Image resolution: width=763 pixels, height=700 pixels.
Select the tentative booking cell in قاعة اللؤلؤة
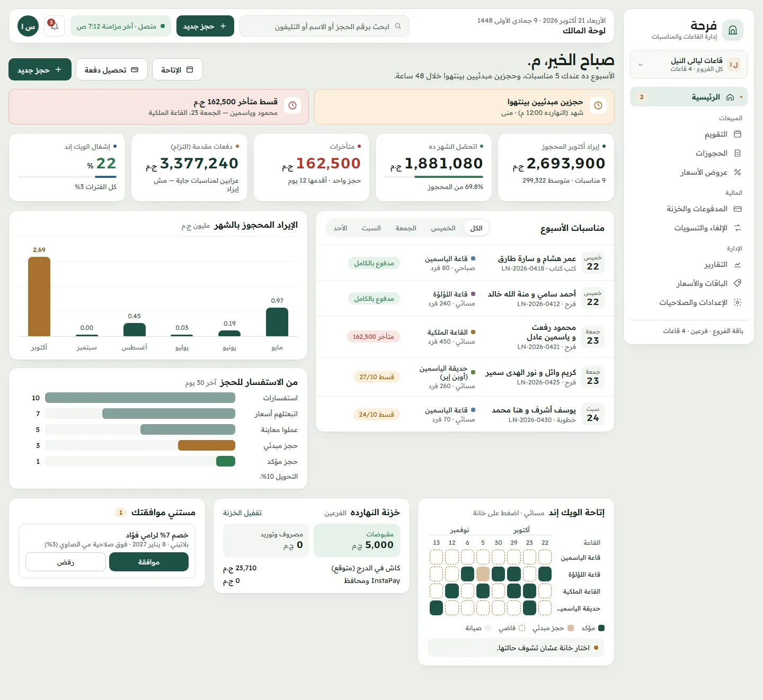coord(483,574)
